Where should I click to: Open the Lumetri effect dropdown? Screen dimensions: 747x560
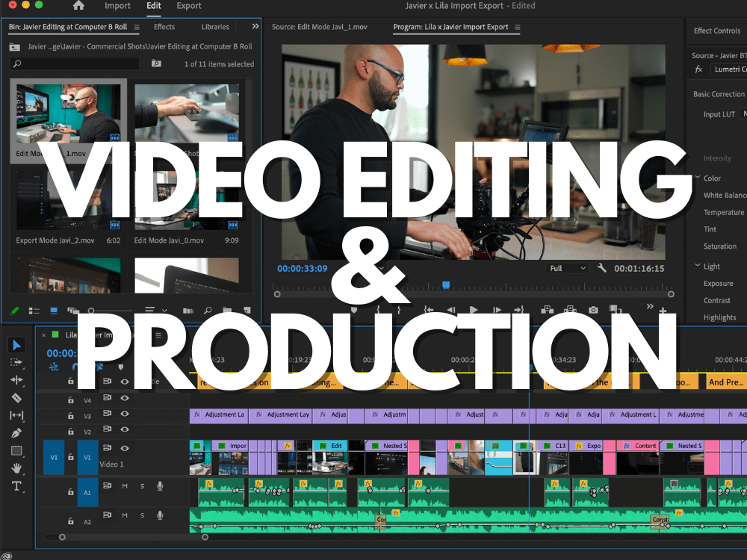[x=728, y=69]
